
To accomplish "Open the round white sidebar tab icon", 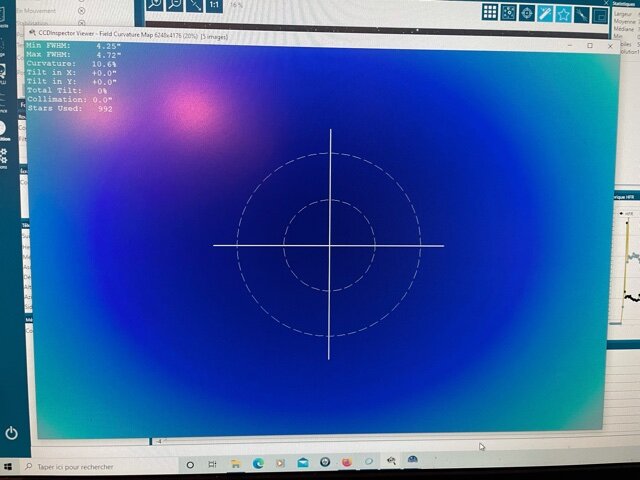I will point(2,128).
